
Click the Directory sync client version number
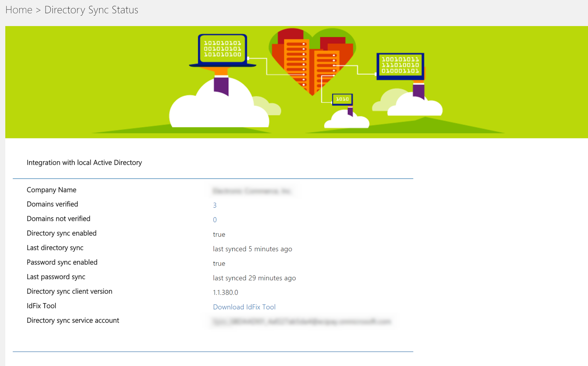[225, 292]
